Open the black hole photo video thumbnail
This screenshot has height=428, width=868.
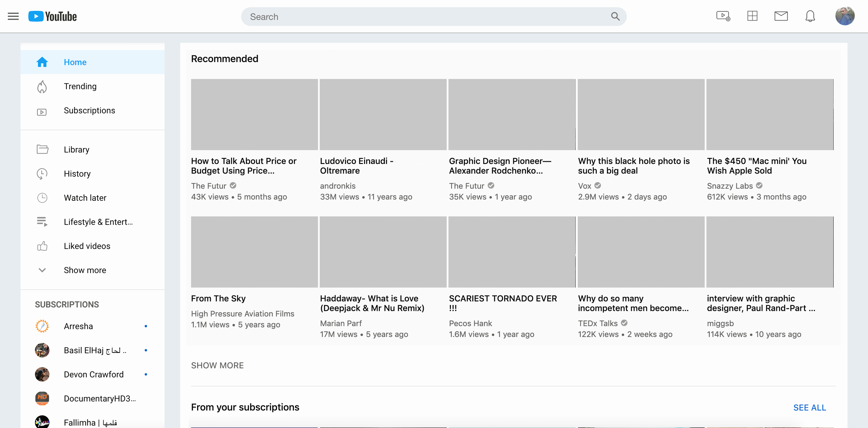coord(641,115)
